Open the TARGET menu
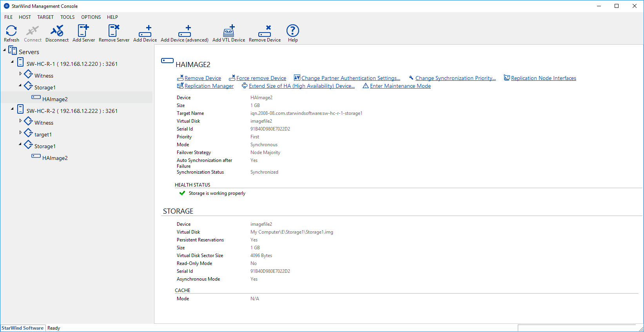Screen dimensions: 644x332 pos(45,17)
